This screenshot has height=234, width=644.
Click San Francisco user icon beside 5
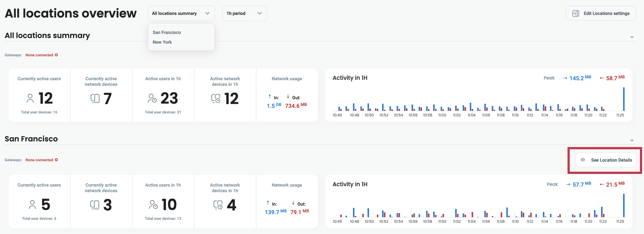coord(32,205)
